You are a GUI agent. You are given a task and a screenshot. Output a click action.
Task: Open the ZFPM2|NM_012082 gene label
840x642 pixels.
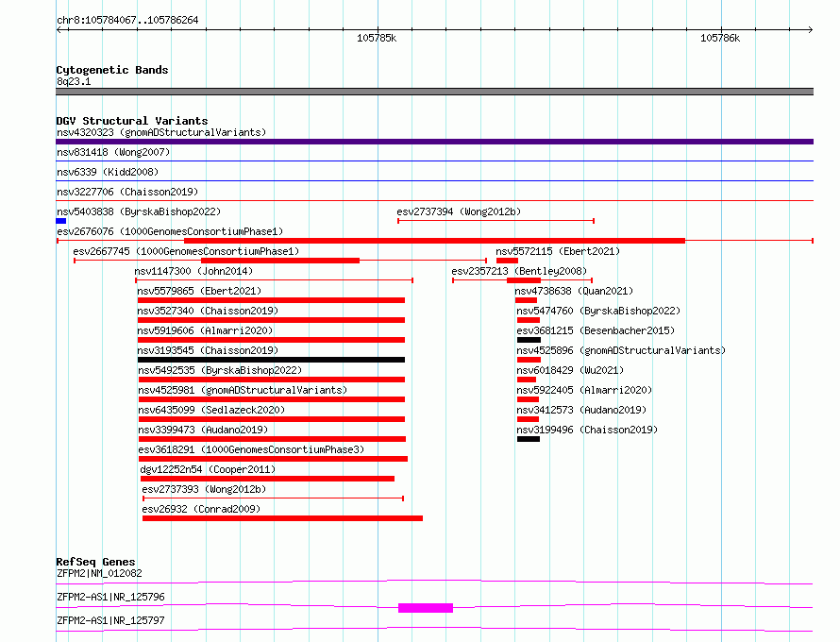[x=99, y=573]
